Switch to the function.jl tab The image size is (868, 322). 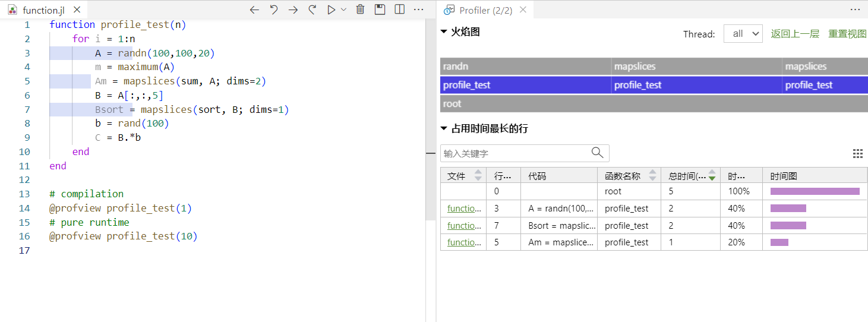(43, 10)
